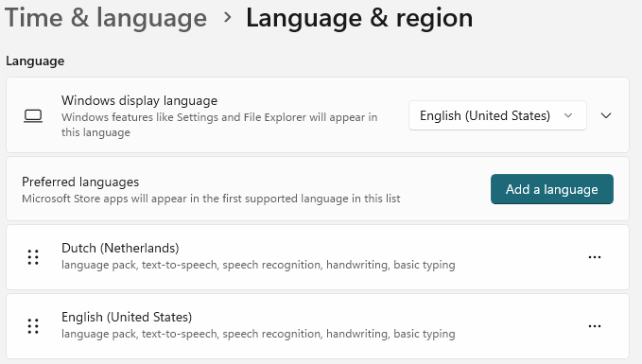Grab the drag handle for English (United States) row
This screenshot has width=642, height=364.
[x=33, y=326]
